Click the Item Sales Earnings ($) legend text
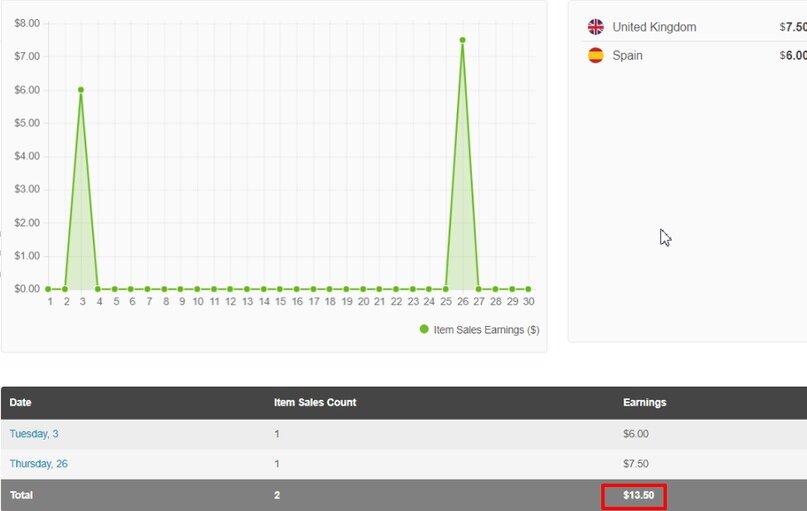This screenshot has width=807, height=511. click(486, 330)
